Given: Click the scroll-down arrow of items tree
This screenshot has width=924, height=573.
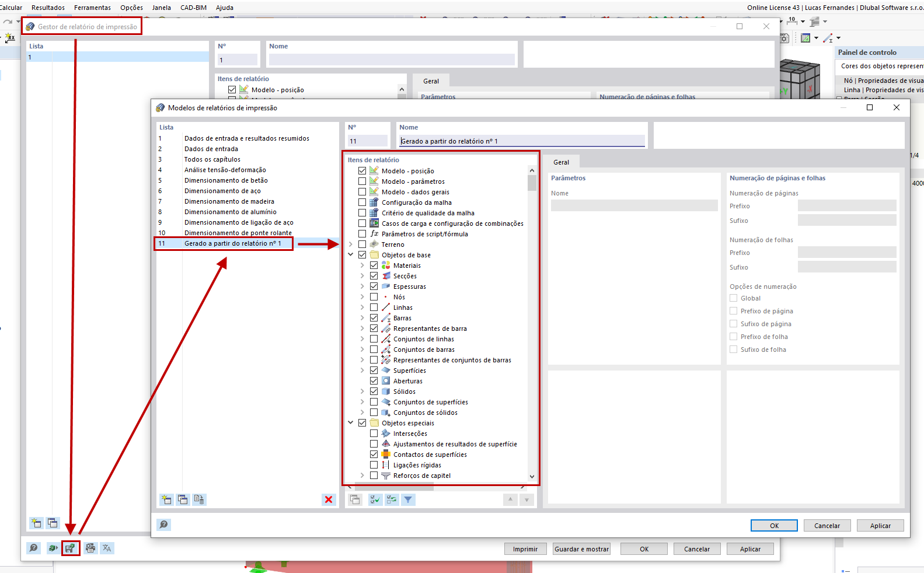Looking at the screenshot, I should click(x=532, y=476).
